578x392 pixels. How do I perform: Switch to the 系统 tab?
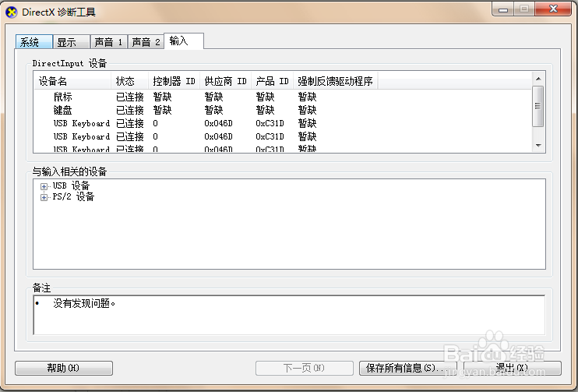point(34,42)
